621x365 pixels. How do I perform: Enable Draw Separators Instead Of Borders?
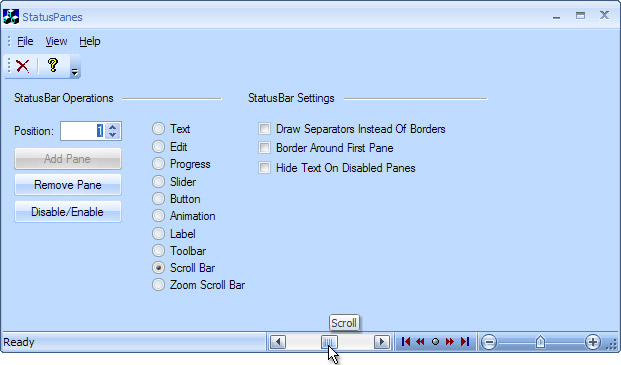point(264,129)
